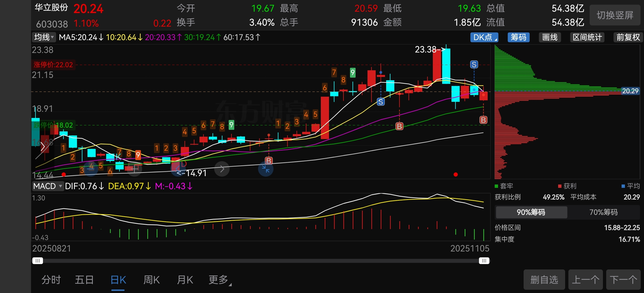Shift the chart left with the blue left arrow
Screen dimensions: 644x293
178,169
